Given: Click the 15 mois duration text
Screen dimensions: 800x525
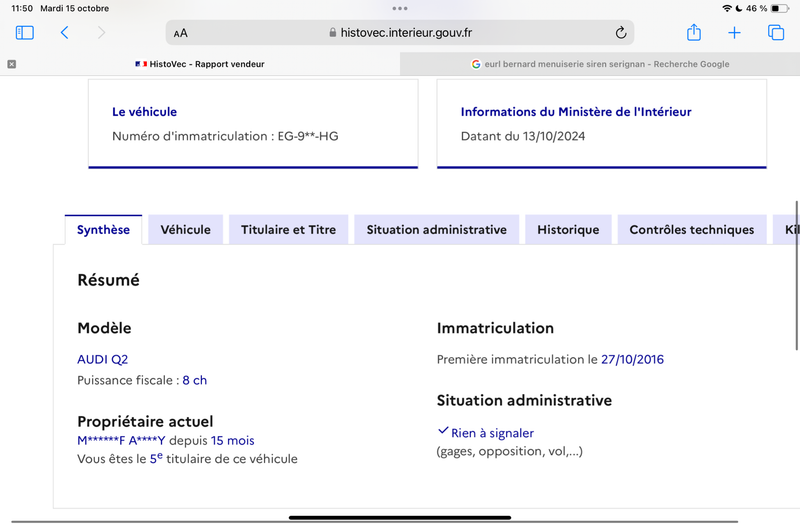Looking at the screenshot, I should pyautogui.click(x=232, y=440).
